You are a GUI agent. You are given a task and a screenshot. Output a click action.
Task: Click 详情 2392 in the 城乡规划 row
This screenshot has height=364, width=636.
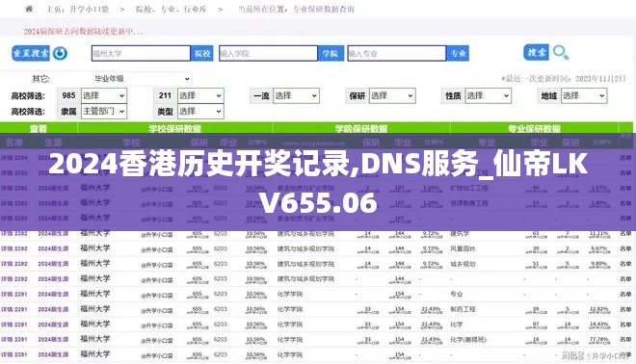point(14,264)
